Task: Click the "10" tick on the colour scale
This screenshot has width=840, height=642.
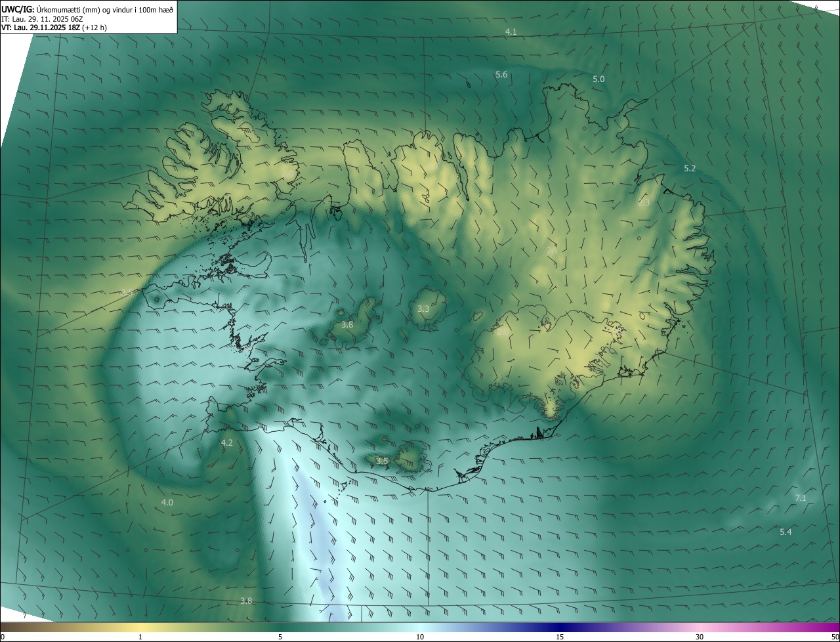Action: click(x=420, y=637)
